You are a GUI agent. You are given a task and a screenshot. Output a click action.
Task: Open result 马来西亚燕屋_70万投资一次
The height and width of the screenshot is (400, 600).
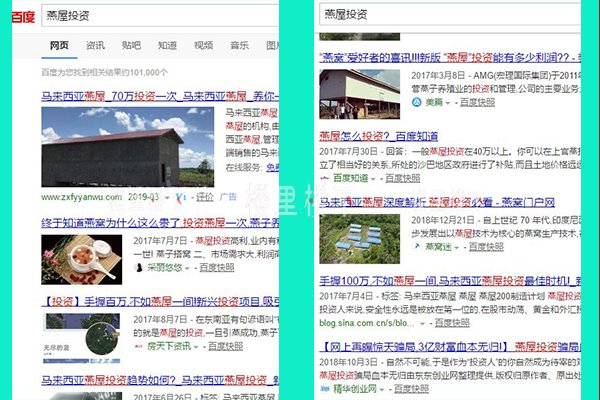[160, 96]
